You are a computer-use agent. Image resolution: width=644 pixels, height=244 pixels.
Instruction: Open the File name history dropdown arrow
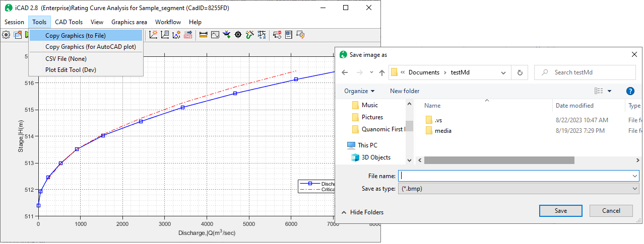[634, 176]
